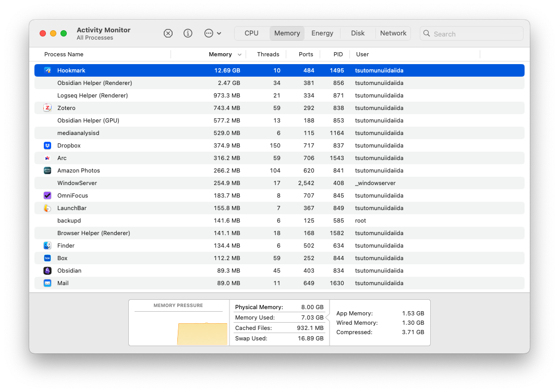
Task: Select Obsidian Helper (GPU) row
Action: [x=279, y=120]
